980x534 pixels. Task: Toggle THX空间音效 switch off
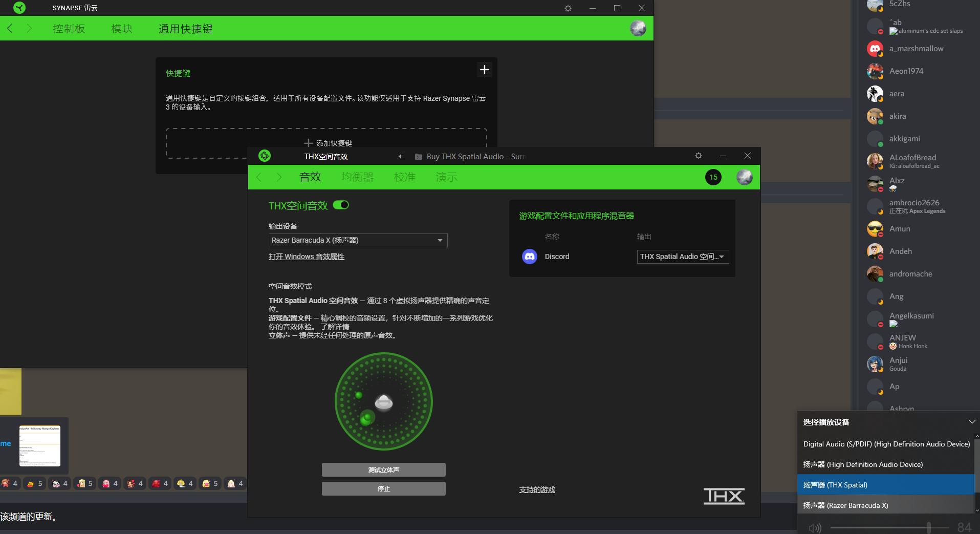tap(341, 205)
